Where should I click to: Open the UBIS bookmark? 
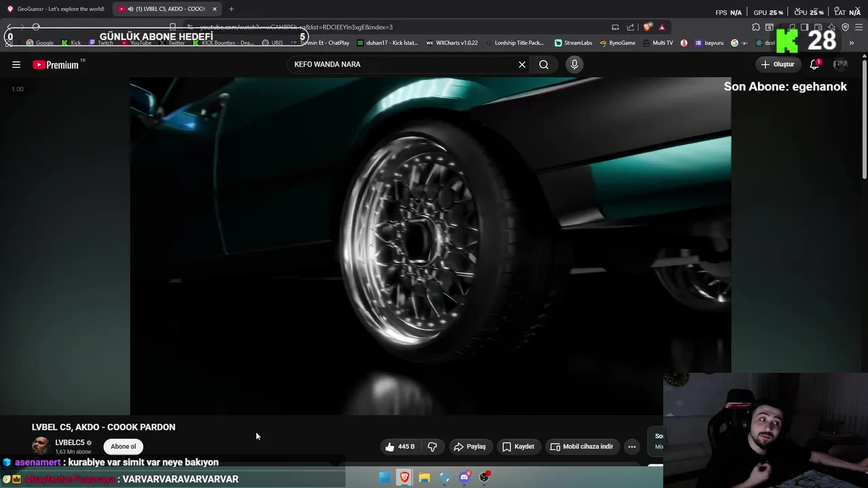pyautogui.click(x=273, y=43)
